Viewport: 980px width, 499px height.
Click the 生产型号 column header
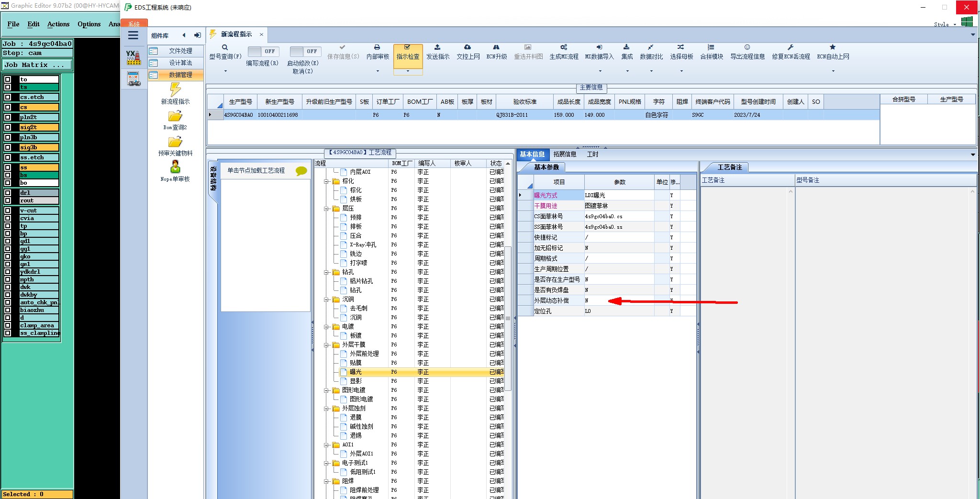(240, 101)
